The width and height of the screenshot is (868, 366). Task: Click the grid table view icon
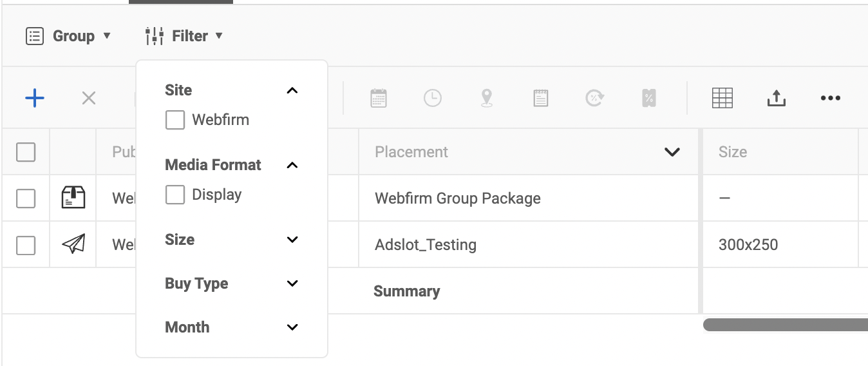click(x=722, y=98)
